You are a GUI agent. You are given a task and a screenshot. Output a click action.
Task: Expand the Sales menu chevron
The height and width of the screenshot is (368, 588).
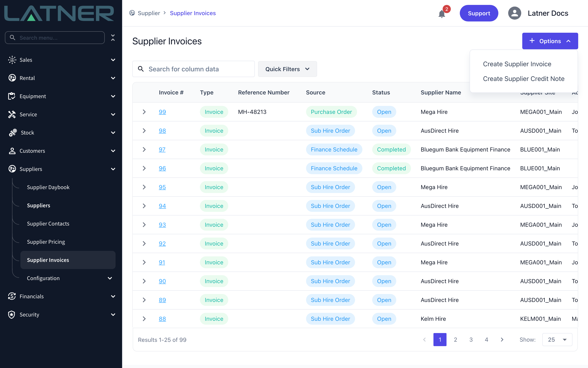113,60
